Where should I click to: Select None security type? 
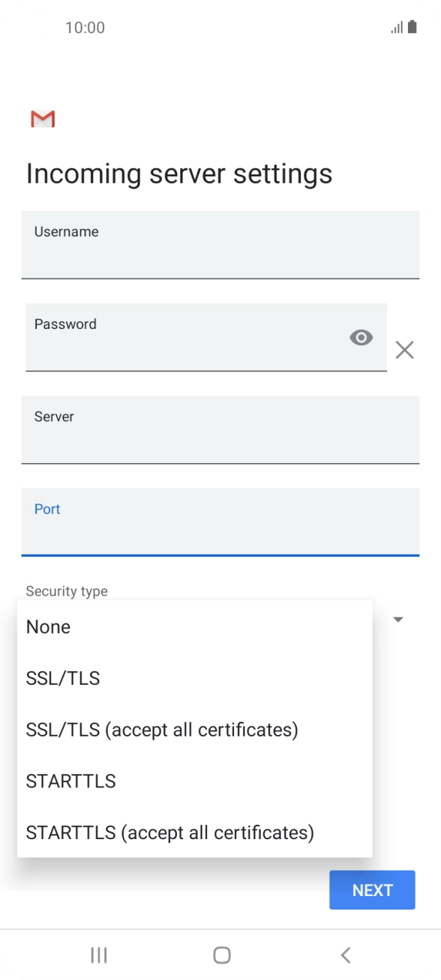(194, 627)
